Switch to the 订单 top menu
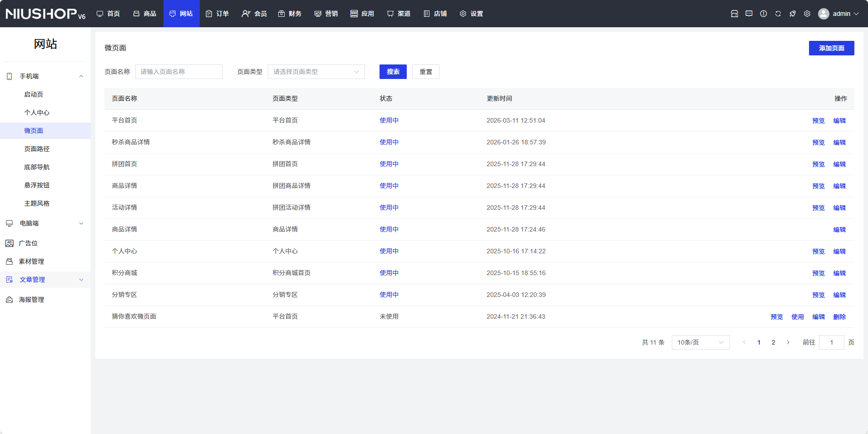Image resolution: width=868 pixels, height=434 pixels. click(x=217, y=14)
